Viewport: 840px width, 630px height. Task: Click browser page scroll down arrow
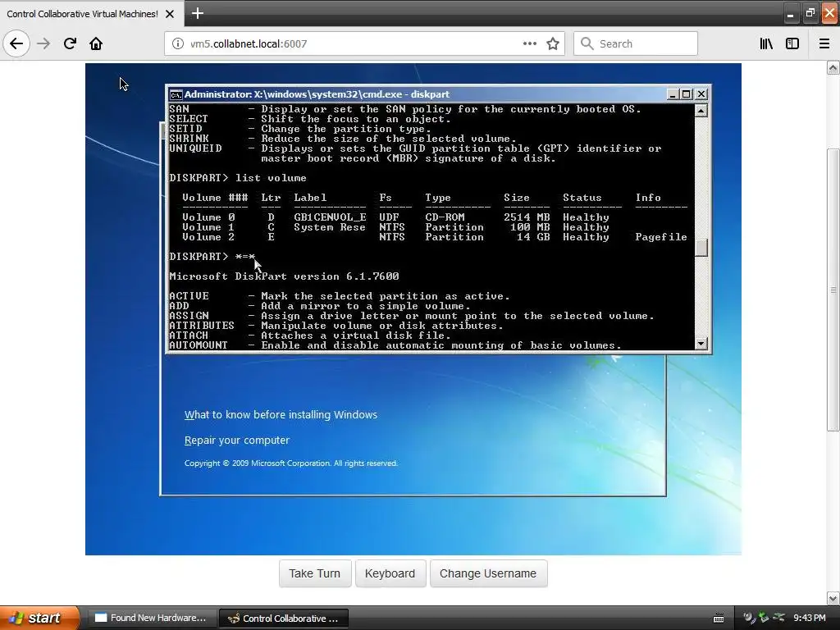833,598
